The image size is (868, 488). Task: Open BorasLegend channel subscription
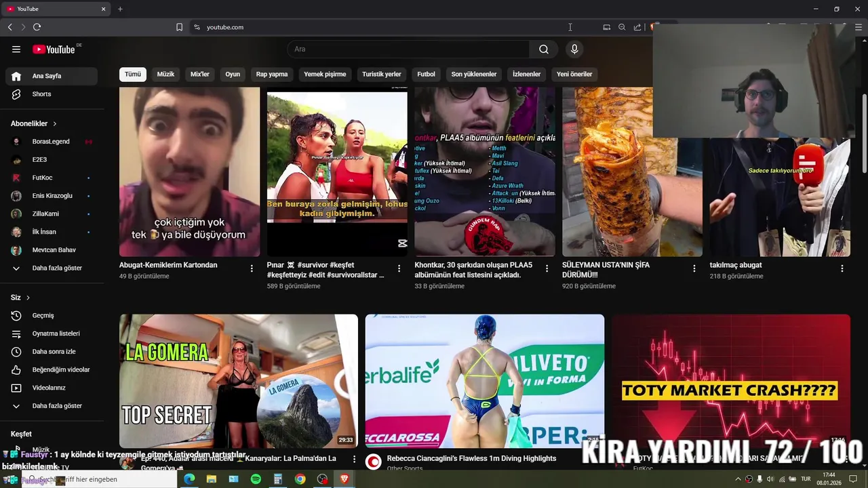pos(52,142)
